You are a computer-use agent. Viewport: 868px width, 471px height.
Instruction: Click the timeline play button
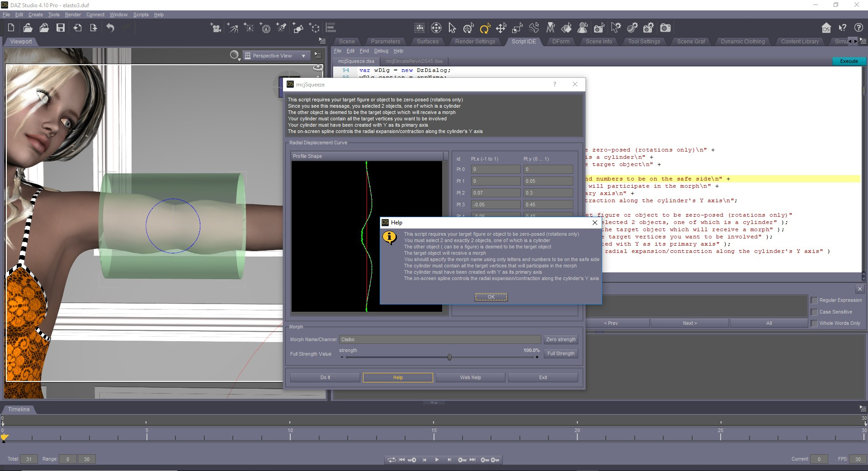pos(437,460)
